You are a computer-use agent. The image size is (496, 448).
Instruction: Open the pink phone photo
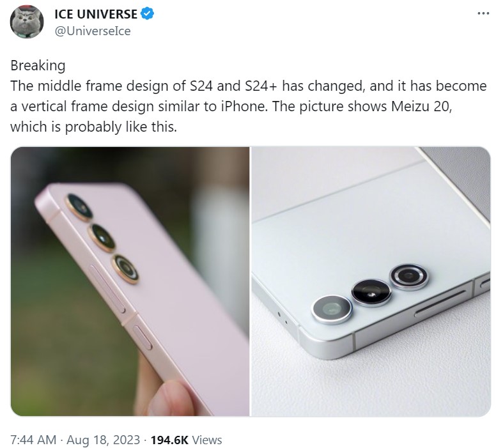pyautogui.click(x=130, y=281)
